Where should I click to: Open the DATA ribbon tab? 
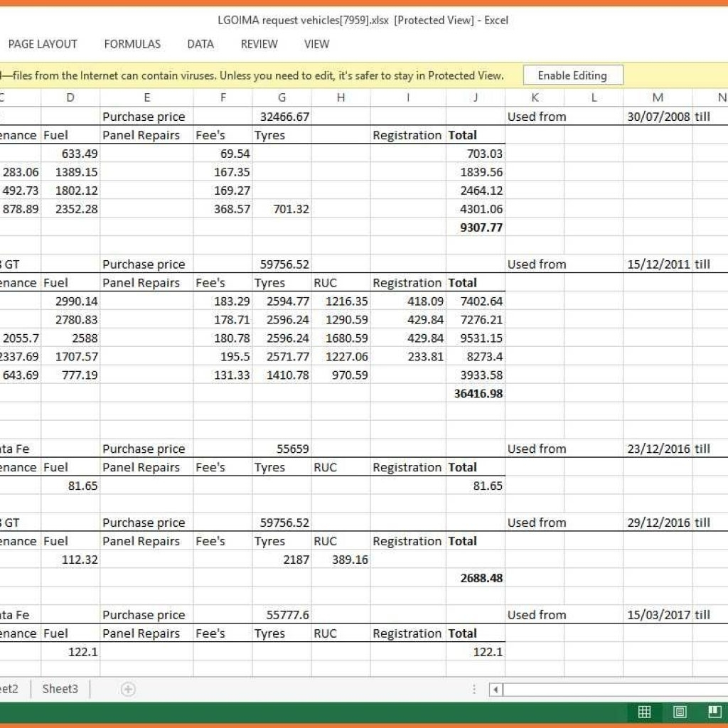click(200, 44)
